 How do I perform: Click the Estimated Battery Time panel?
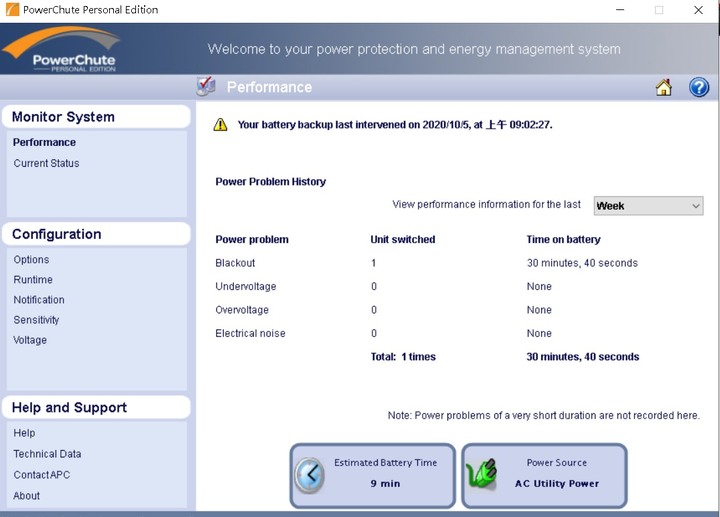[x=373, y=476]
